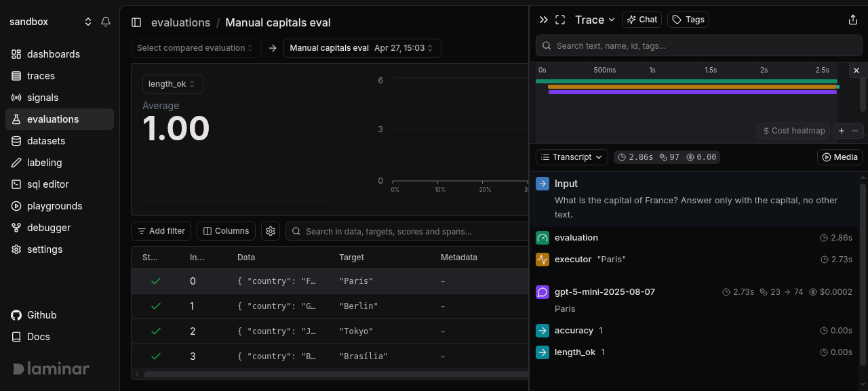Close the timeline panel X

(856, 70)
